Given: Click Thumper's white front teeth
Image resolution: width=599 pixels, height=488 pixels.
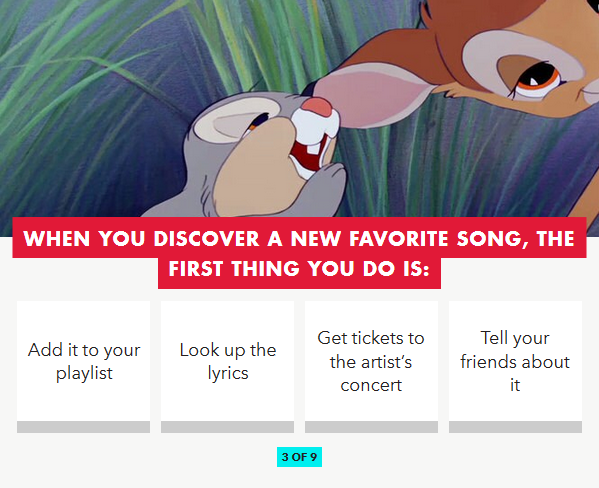Looking at the screenshot, I should (313, 148).
